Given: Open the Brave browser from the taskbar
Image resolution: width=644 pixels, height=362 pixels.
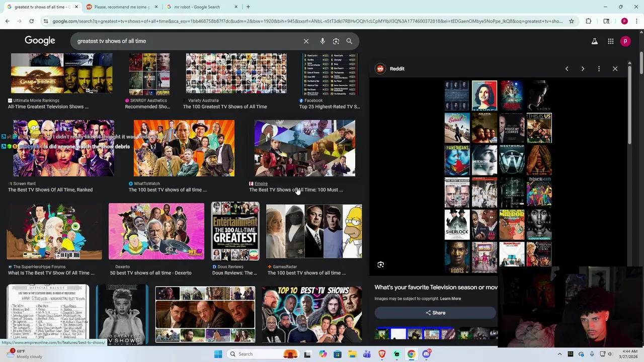Looking at the screenshot, I should point(382,354).
